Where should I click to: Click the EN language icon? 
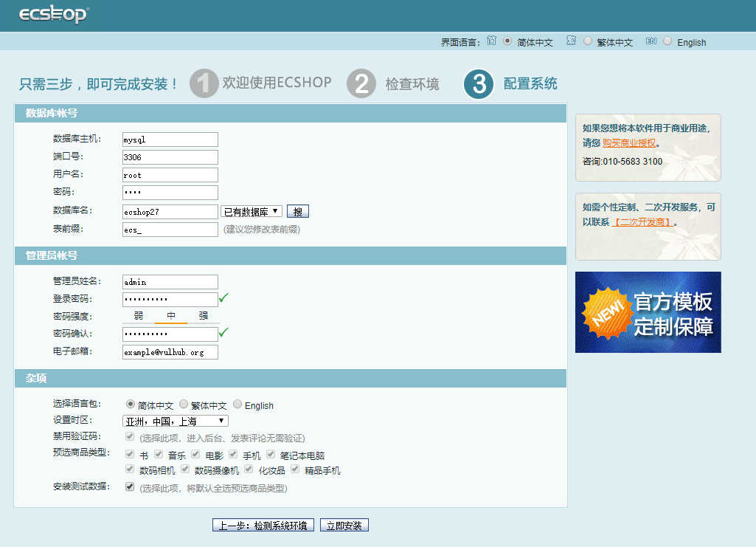coord(651,41)
